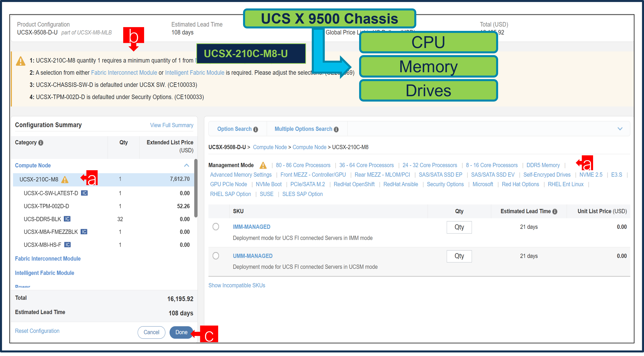
Task: Open the NVME 2.5 section
Action: click(591, 175)
